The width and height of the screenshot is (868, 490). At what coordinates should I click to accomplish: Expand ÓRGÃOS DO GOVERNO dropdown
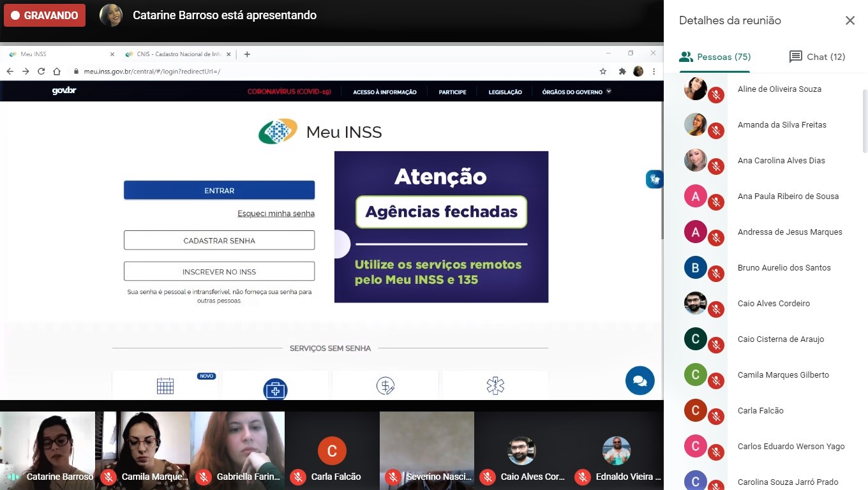576,92
